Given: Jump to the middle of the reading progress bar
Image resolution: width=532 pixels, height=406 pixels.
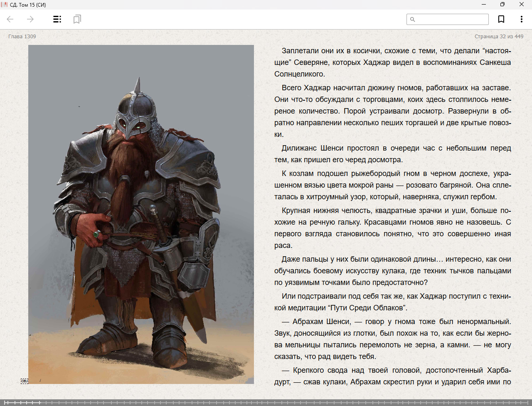Looking at the screenshot, I should point(266,403).
